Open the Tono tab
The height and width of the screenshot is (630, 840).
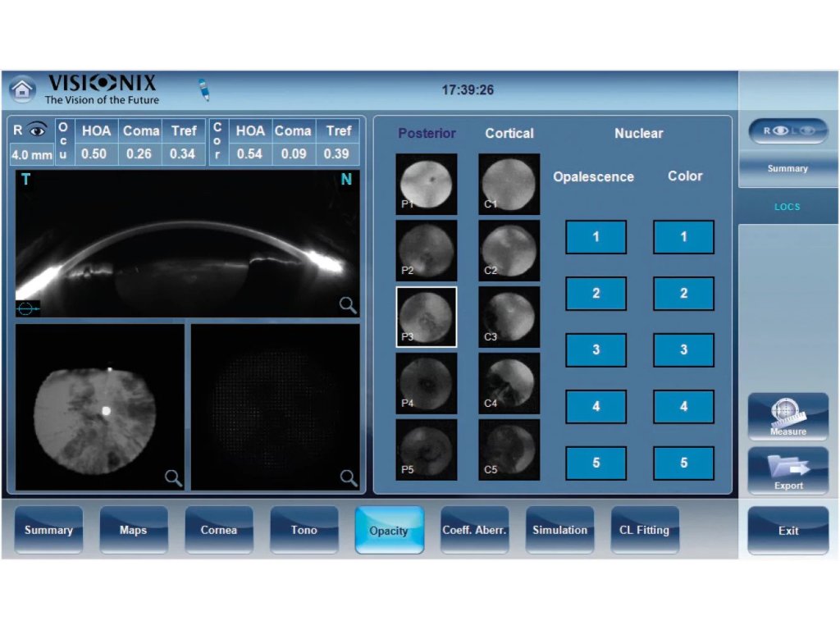pos(304,530)
